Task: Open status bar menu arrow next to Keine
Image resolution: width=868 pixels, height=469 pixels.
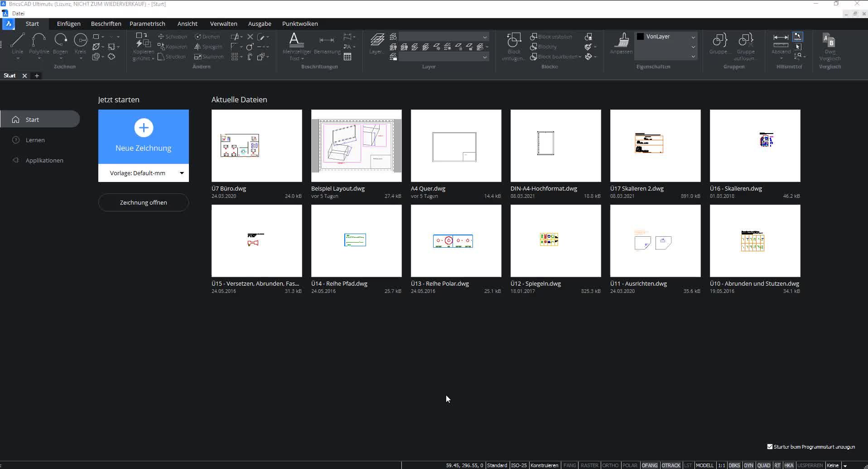Action: click(845, 465)
